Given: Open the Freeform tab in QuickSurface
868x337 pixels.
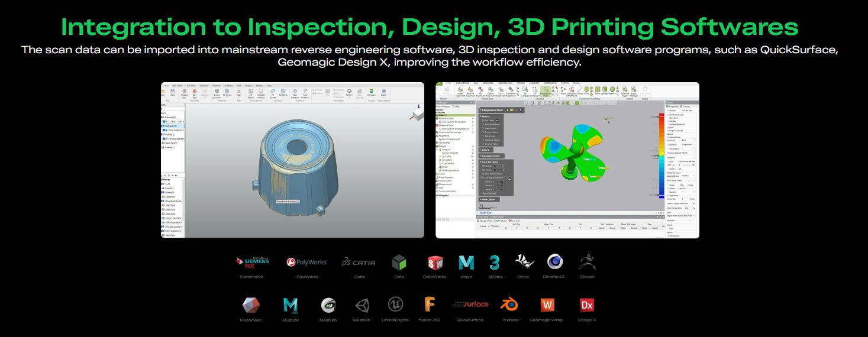Looking at the screenshot, I should click(x=216, y=86).
